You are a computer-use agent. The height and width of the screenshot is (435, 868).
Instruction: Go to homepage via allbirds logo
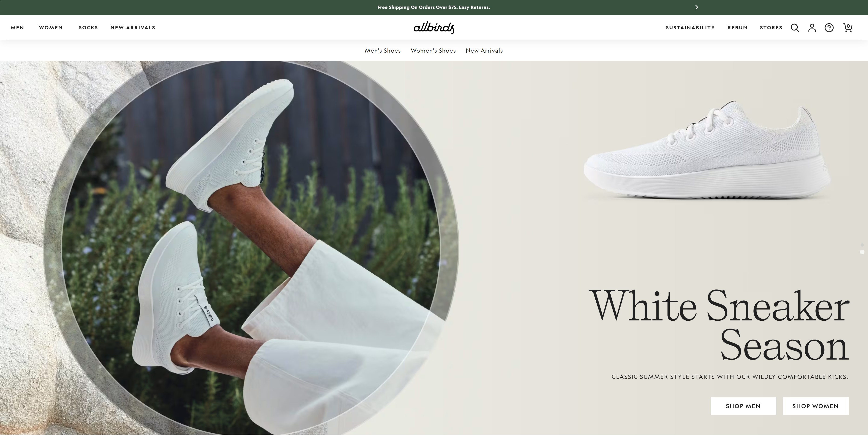pyautogui.click(x=434, y=27)
